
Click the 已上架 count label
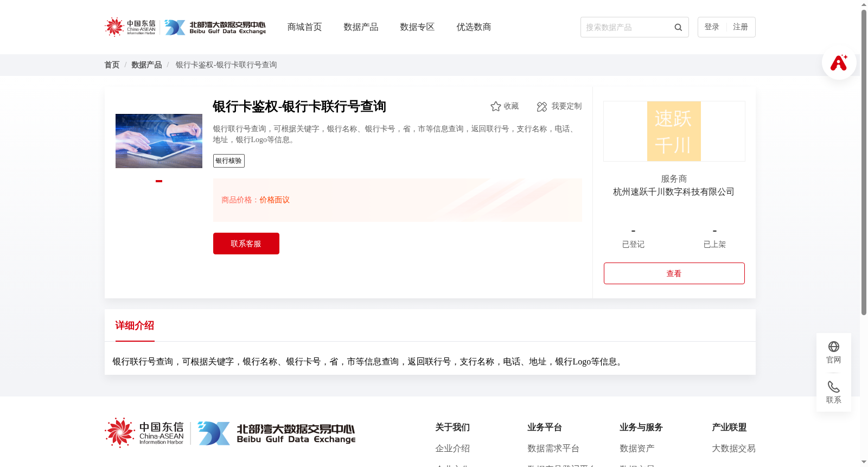coord(714,245)
